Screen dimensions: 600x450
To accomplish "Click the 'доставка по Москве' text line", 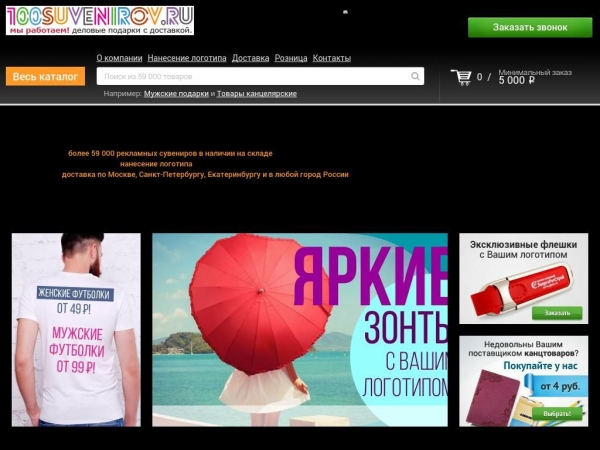I will click(x=205, y=174).
